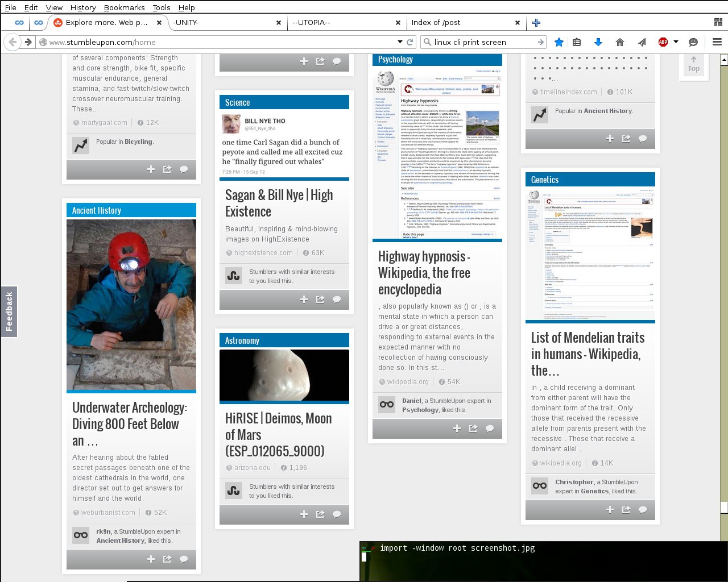This screenshot has height=582, width=728.
Task: Open the History menu
Action: 83,7
